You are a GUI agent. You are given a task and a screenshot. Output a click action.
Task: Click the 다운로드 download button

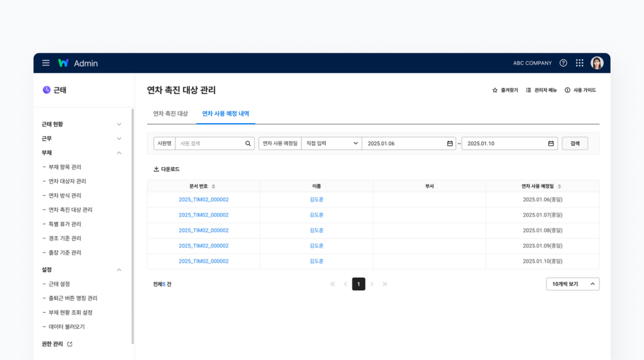(166, 169)
